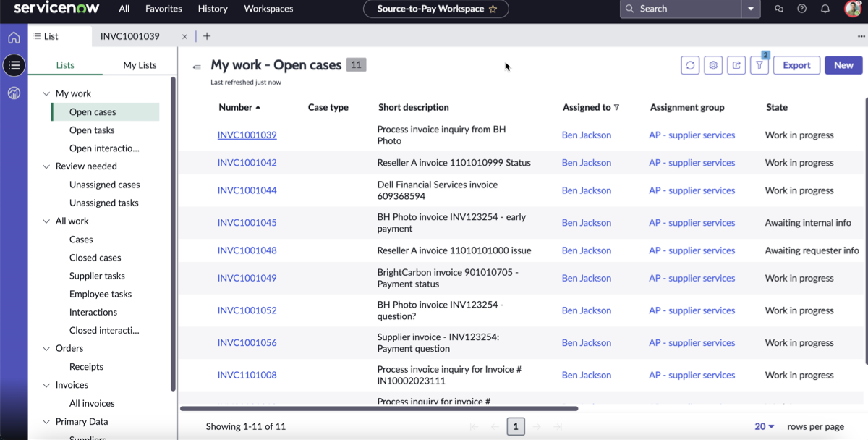Focus the global Search field

click(681, 9)
